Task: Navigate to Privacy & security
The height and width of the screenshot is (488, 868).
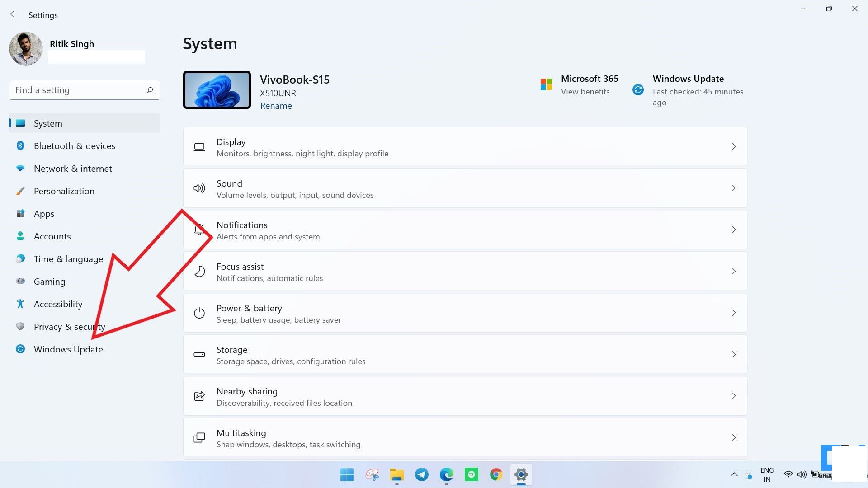Action: pyautogui.click(x=69, y=327)
